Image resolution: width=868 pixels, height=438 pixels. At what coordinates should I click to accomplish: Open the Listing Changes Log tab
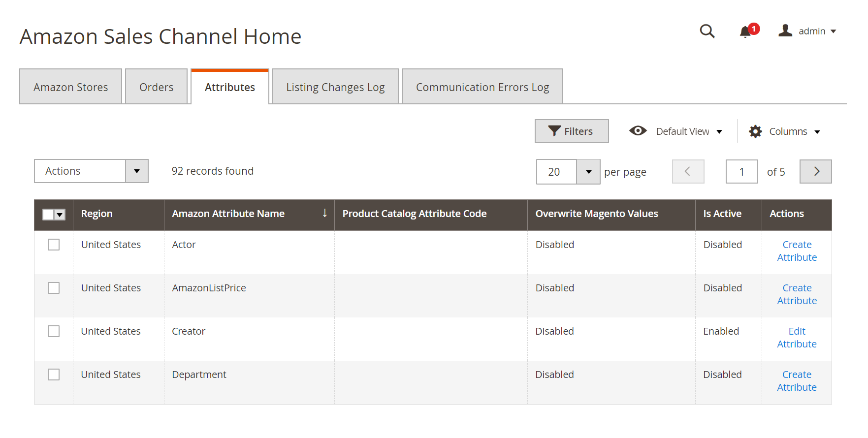[x=335, y=87]
